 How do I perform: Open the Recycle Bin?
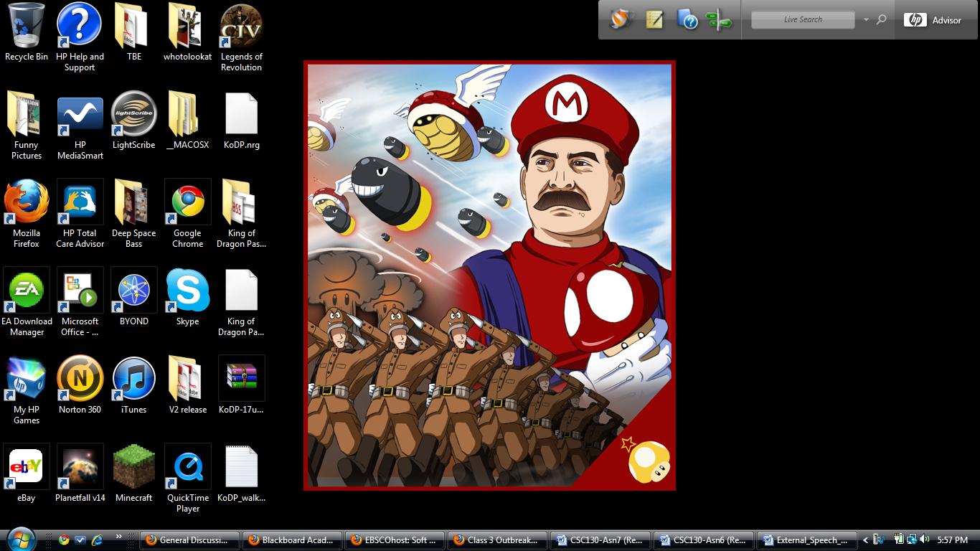(27, 27)
